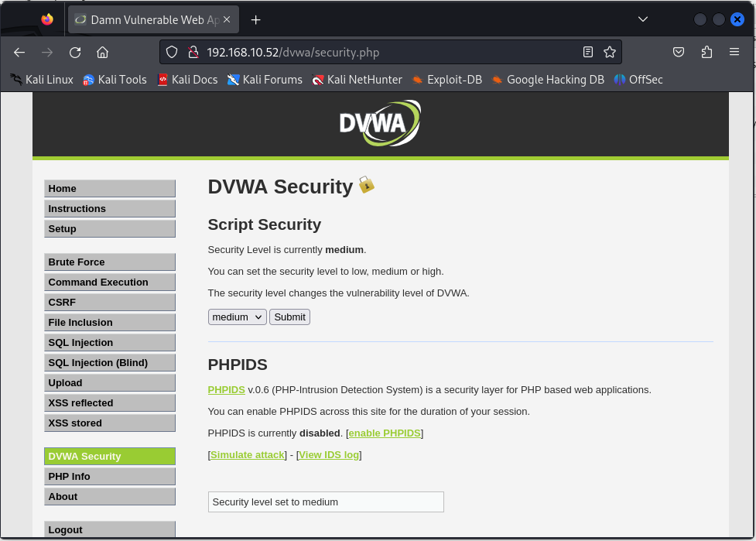Click the browser Back arrow
The width and height of the screenshot is (756, 541).
(19, 52)
